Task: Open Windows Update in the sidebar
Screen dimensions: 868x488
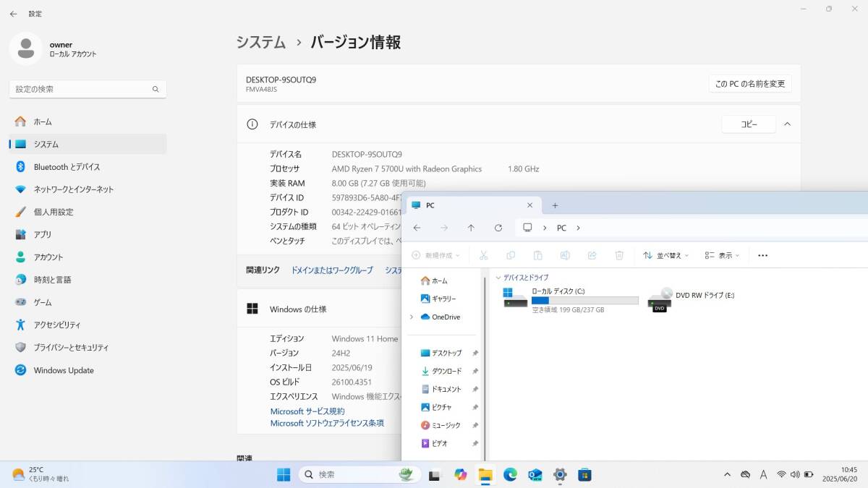Action: click(64, 370)
